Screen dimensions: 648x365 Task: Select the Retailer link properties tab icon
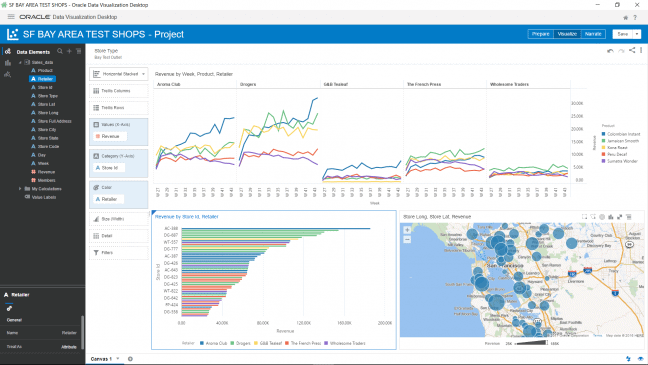tap(9, 308)
